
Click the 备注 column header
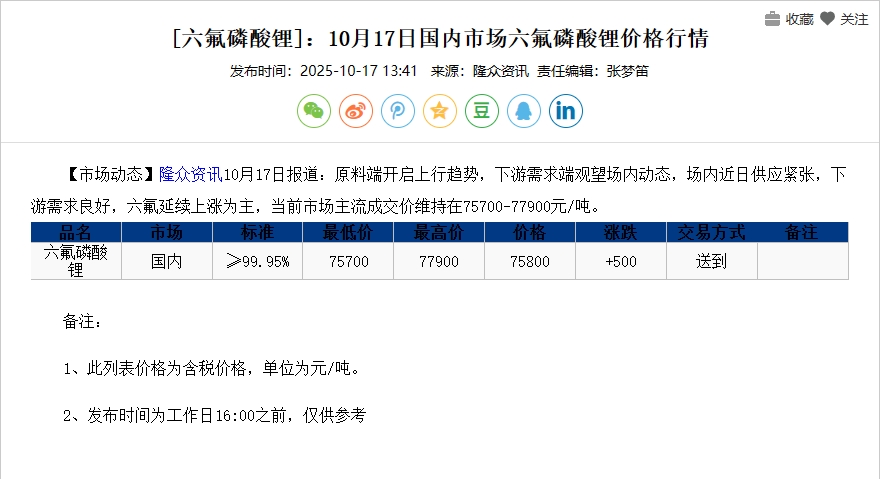[x=803, y=232]
